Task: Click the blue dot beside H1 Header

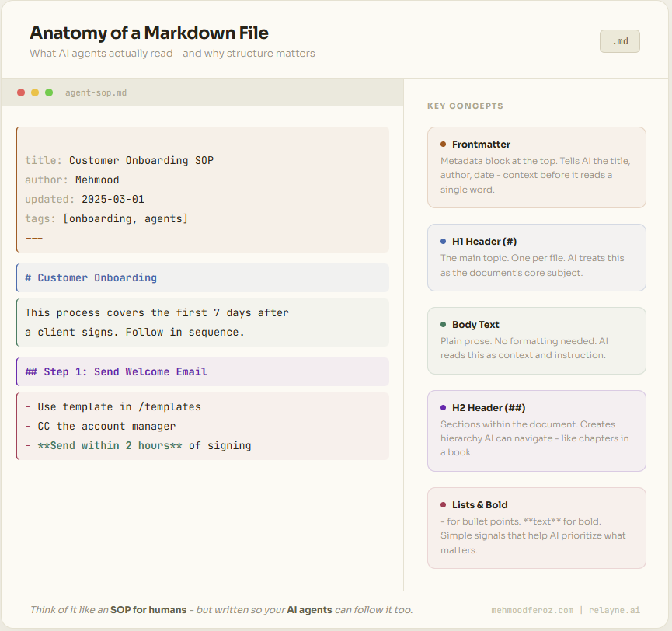Action: pos(443,242)
